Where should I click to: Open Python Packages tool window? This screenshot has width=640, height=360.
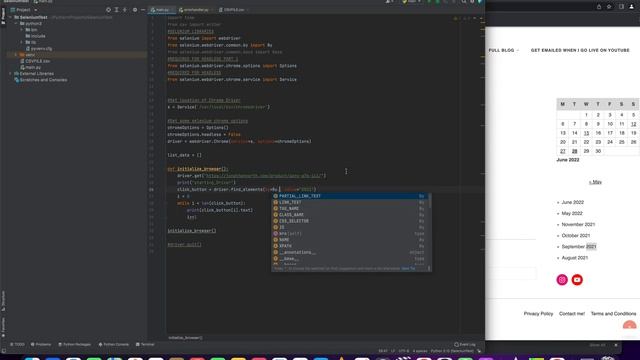[75, 344]
